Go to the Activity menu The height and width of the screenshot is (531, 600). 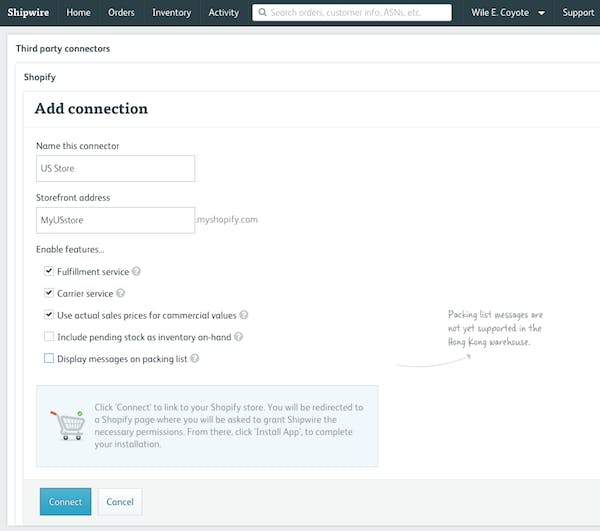click(x=223, y=13)
